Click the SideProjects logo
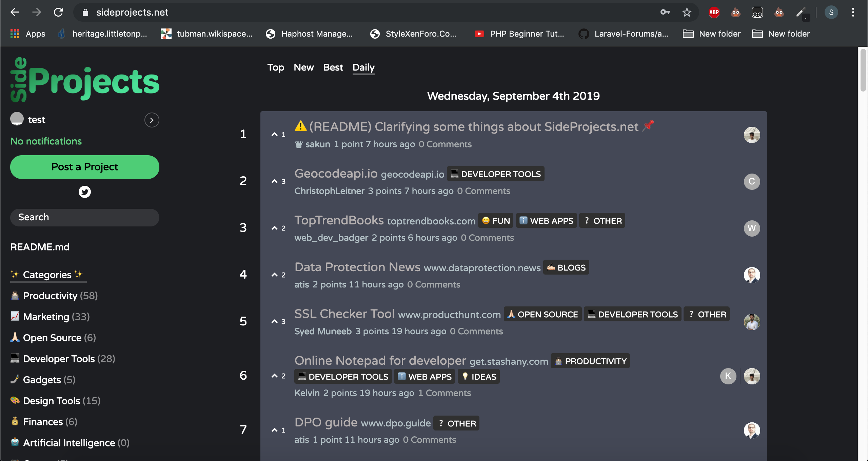The height and width of the screenshot is (461, 868). (x=85, y=80)
